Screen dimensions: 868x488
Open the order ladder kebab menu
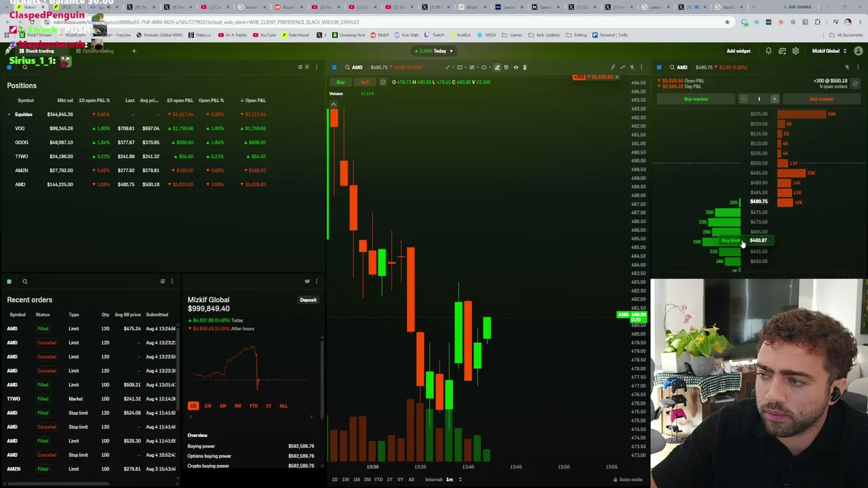858,67
